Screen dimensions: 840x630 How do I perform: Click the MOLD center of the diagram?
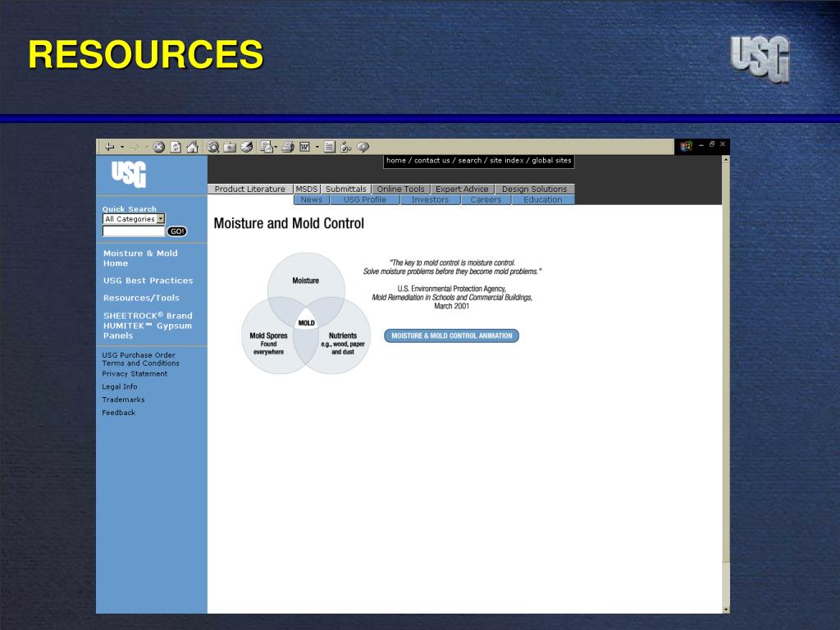307,322
